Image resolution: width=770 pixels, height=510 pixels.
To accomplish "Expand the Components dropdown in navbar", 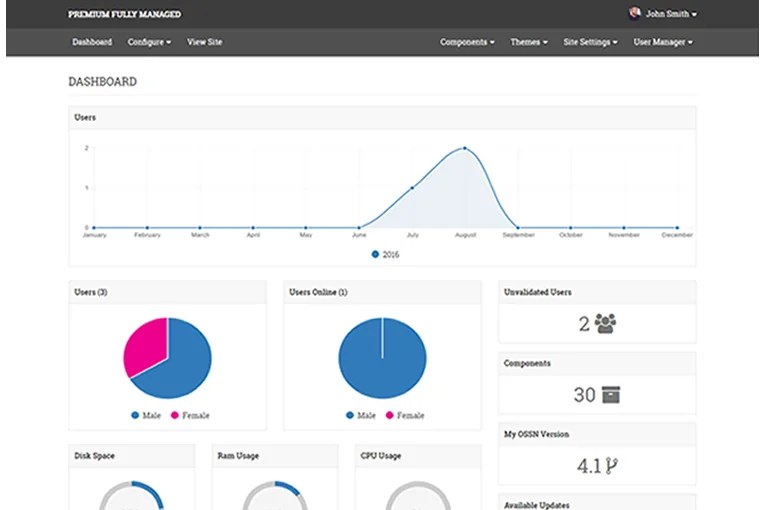I will pos(467,42).
